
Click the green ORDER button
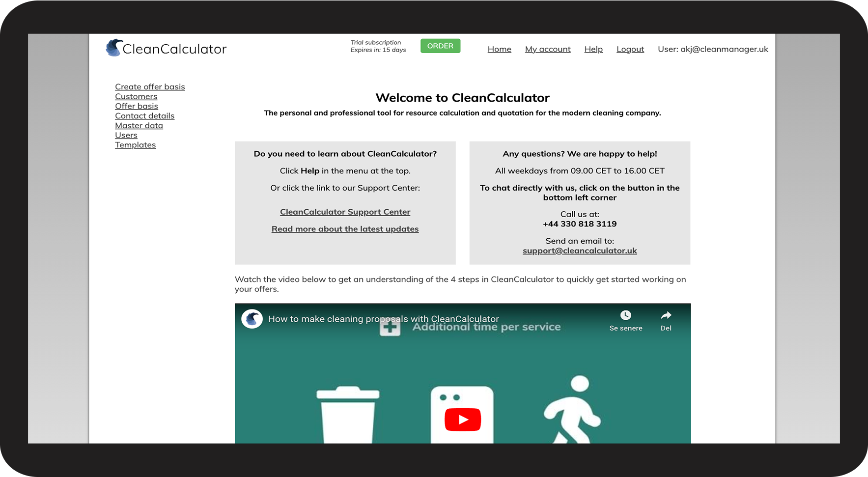440,46
